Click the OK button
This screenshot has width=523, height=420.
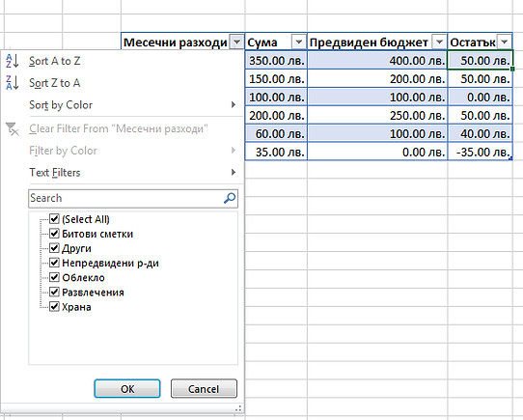click(x=127, y=388)
